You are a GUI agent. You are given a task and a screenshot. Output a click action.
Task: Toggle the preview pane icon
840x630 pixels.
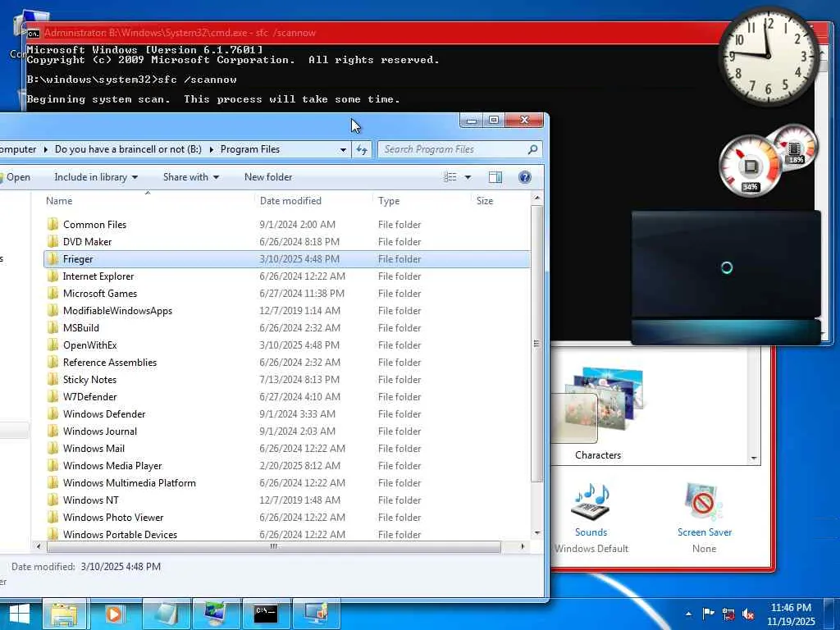tap(495, 177)
